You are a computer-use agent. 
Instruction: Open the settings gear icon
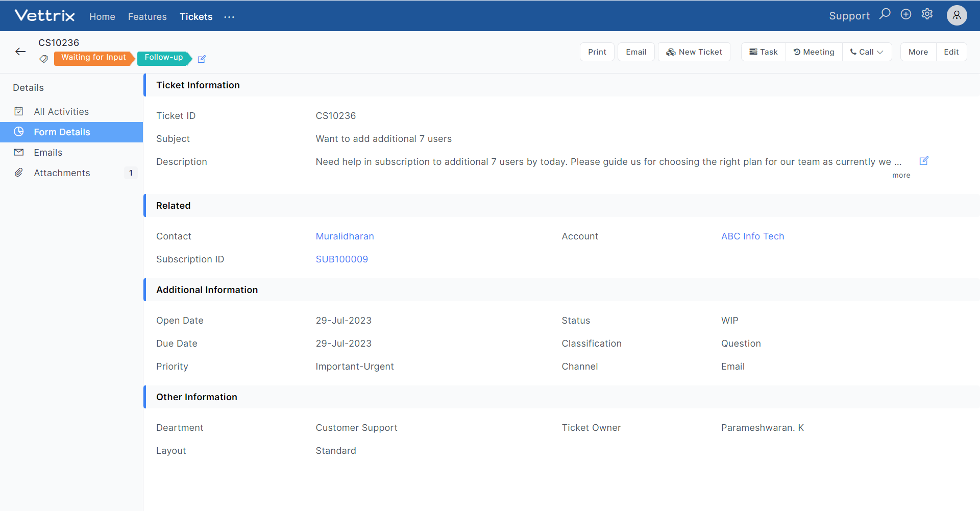click(x=927, y=14)
